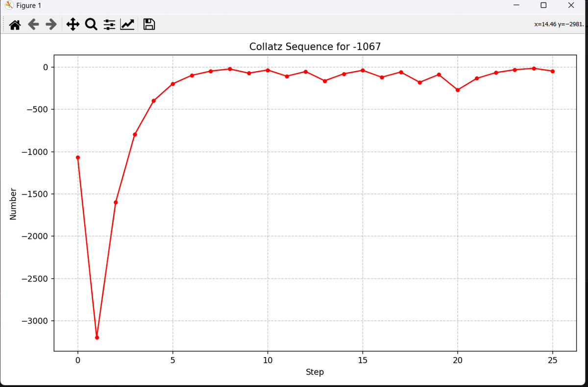Activate the zoom to rectangle tool

tap(91, 24)
